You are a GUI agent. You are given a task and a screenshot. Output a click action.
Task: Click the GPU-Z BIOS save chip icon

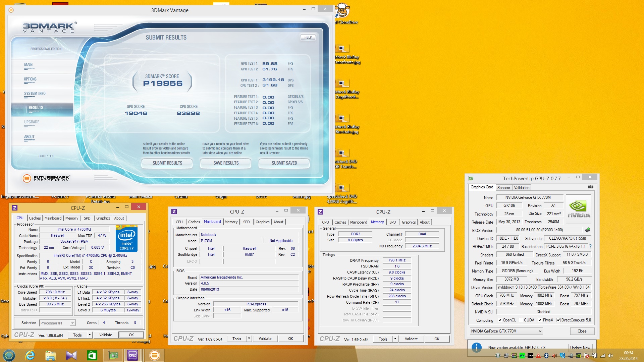[x=588, y=230]
